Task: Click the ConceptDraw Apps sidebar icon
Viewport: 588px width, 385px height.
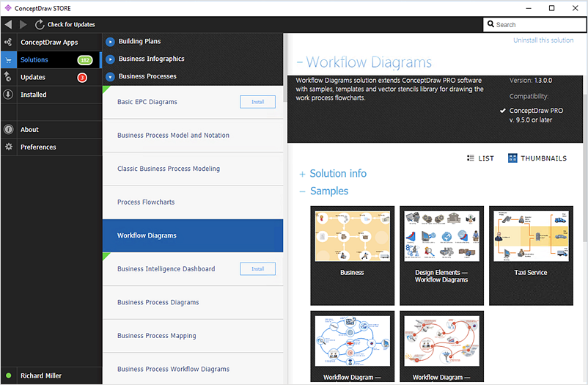Action: point(8,42)
